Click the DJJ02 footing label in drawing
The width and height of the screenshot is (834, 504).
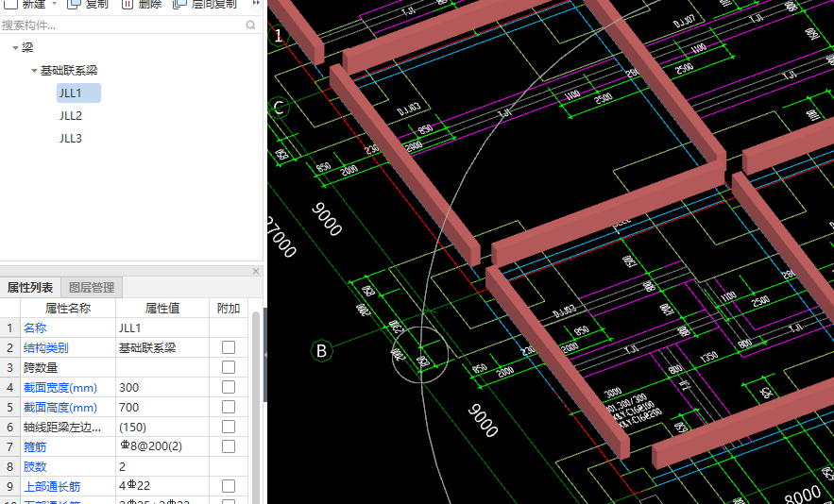tap(563, 311)
